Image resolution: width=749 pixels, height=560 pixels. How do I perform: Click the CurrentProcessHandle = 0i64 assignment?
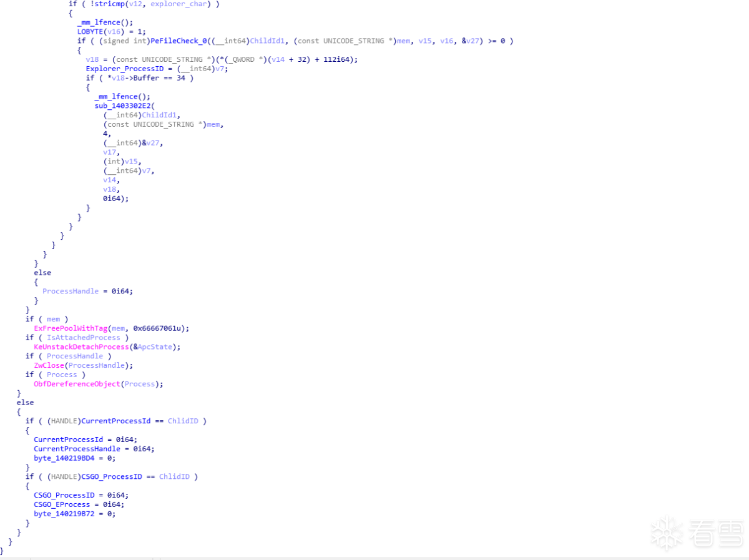click(94, 449)
